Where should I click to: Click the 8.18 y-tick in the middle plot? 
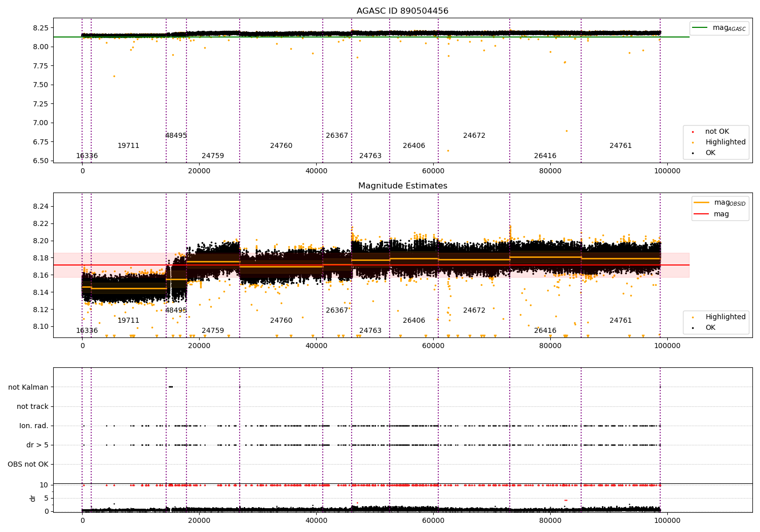(x=41, y=258)
